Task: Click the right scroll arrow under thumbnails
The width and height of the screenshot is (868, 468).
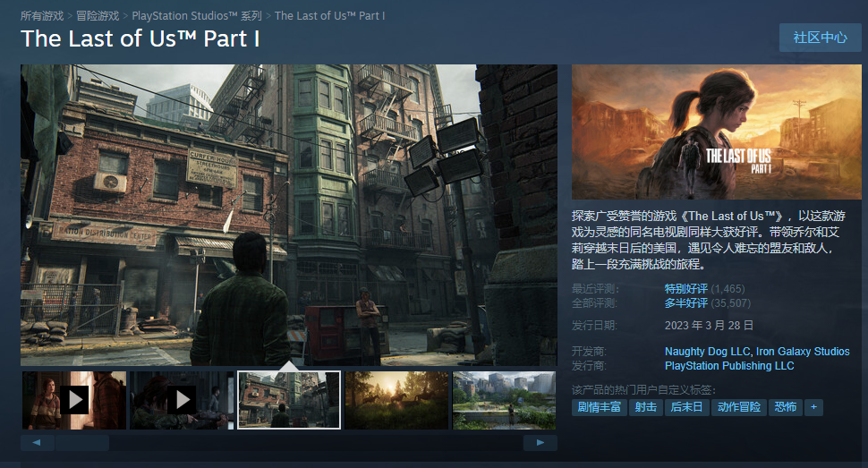Action: [540, 443]
